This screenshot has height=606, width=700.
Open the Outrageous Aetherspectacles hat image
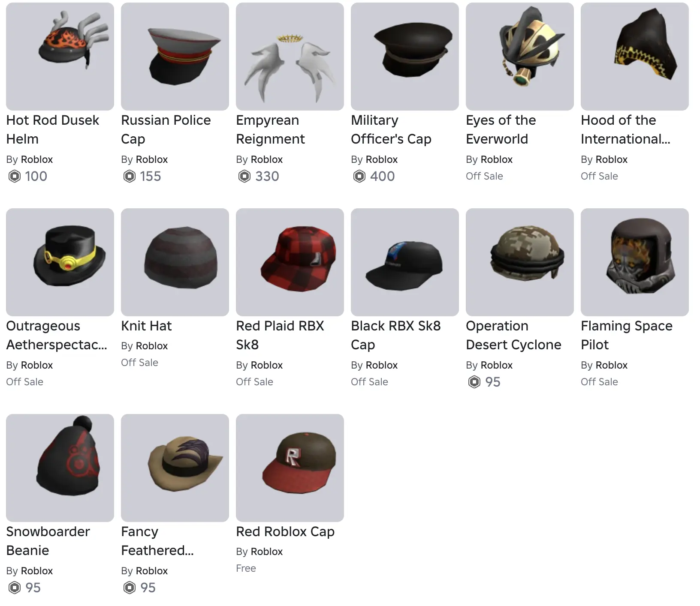[60, 262]
